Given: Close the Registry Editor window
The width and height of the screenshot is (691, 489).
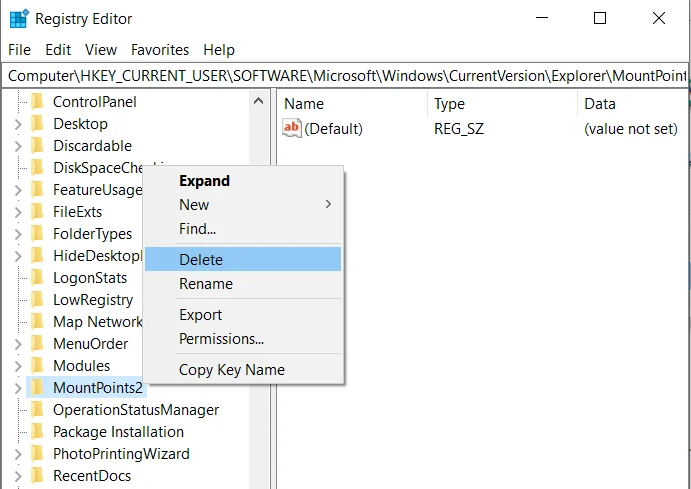Looking at the screenshot, I should (659, 18).
